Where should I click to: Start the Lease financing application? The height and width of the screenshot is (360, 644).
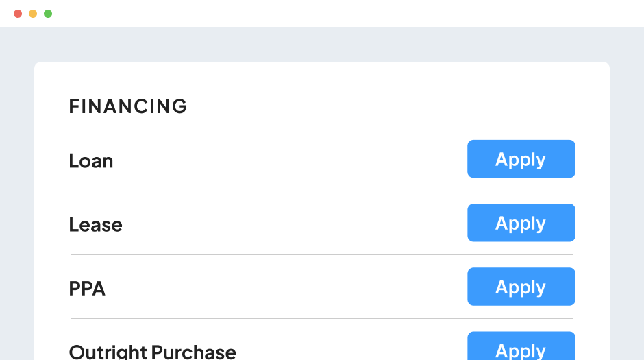[x=521, y=223]
